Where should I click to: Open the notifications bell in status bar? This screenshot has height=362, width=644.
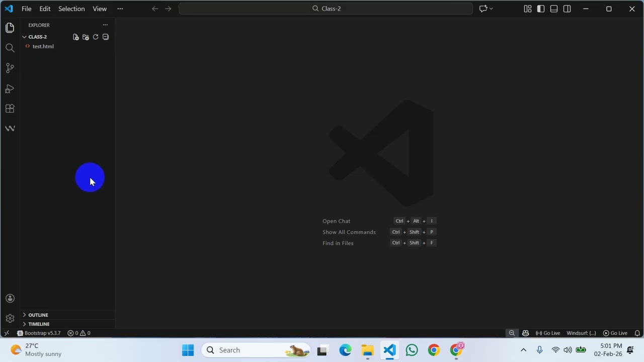(637, 333)
